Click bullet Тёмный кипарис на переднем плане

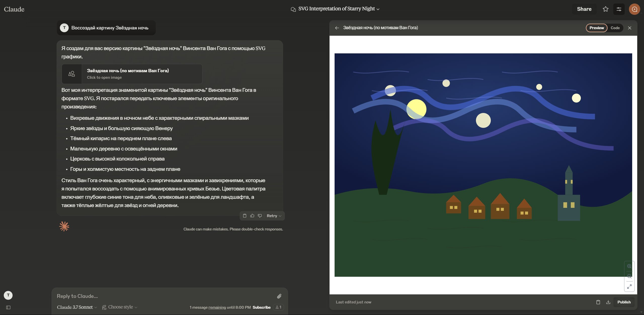121,138
